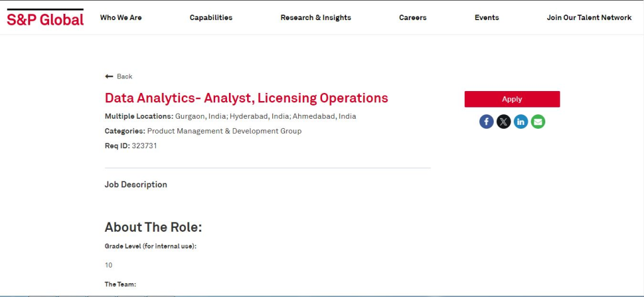The image size is (644, 297).
Task: Click the Job Description heading
Action: click(136, 185)
